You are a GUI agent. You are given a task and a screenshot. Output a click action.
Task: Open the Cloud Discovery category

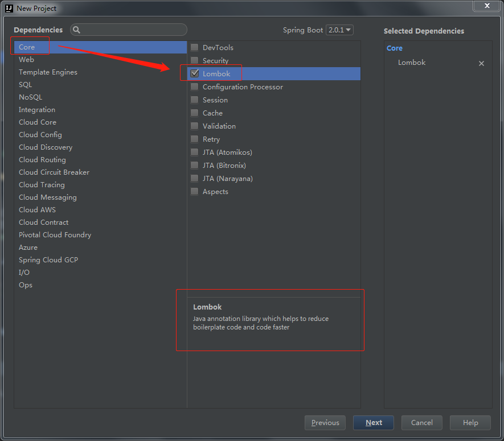pyautogui.click(x=100, y=147)
